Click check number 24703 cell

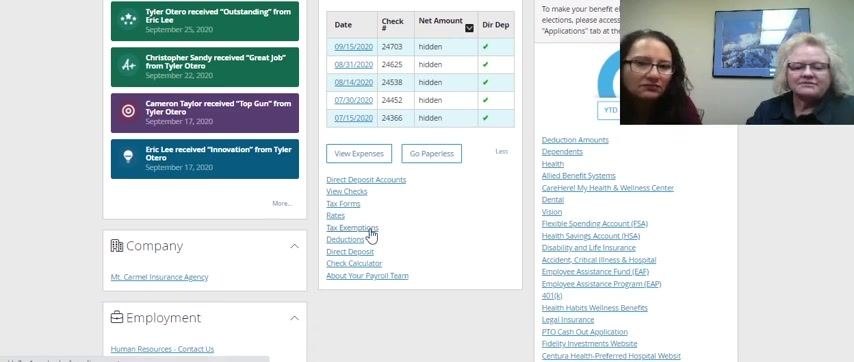click(396, 47)
